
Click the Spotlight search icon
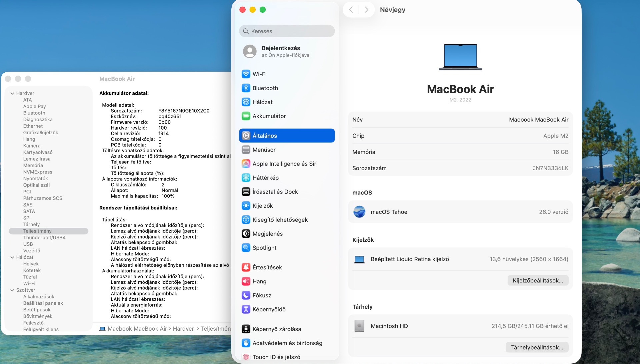[x=246, y=247]
